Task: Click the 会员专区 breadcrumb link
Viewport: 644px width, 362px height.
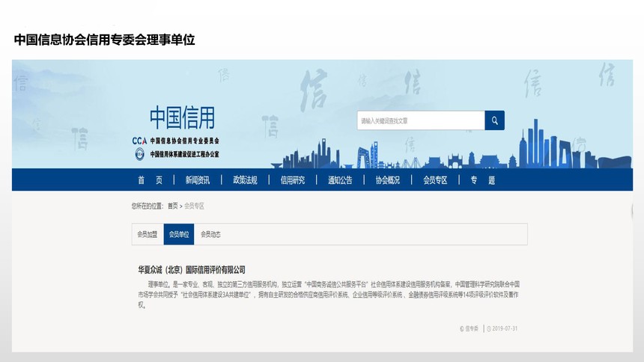Action: coord(194,206)
